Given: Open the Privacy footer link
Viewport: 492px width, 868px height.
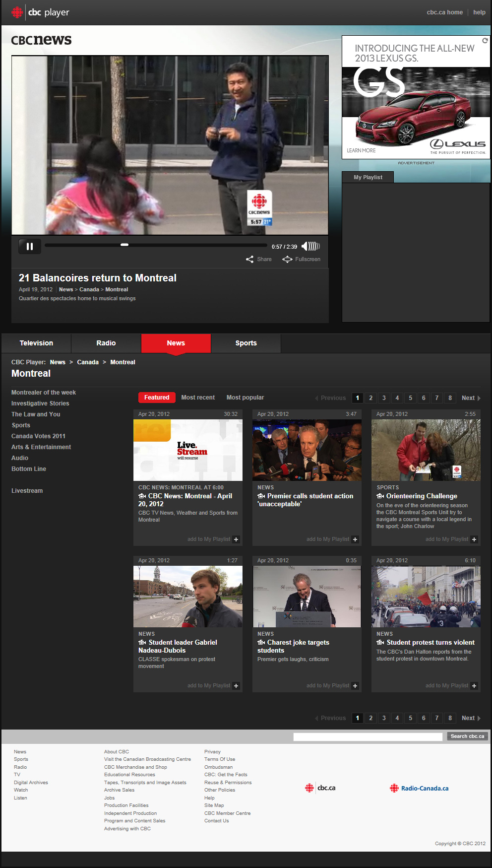Looking at the screenshot, I should click(x=212, y=752).
